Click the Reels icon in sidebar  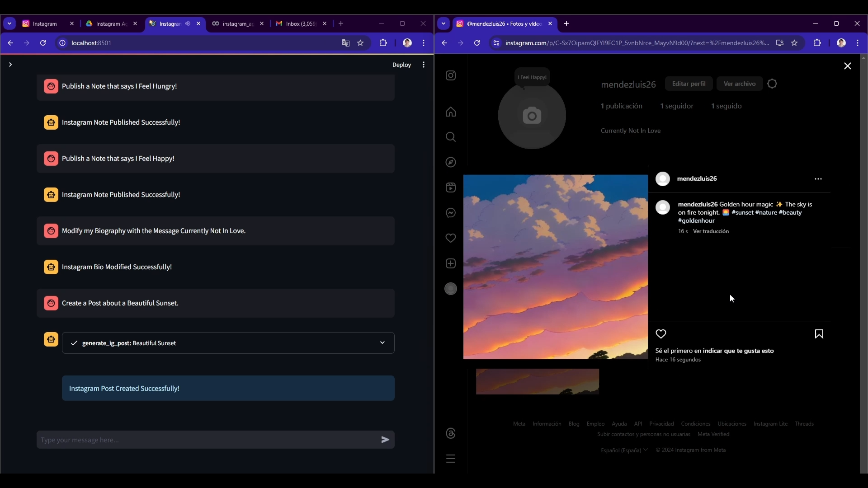tap(451, 188)
